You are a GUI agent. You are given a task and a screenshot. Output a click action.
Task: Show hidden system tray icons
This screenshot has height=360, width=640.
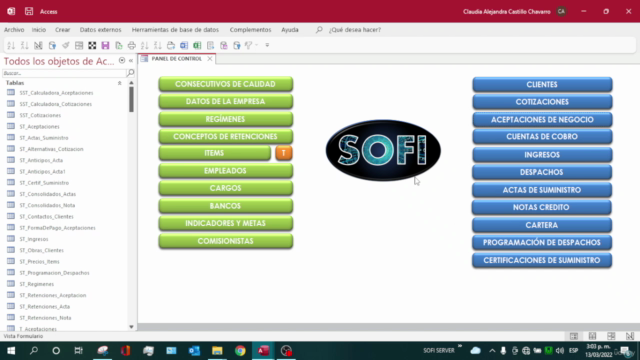[492, 351]
